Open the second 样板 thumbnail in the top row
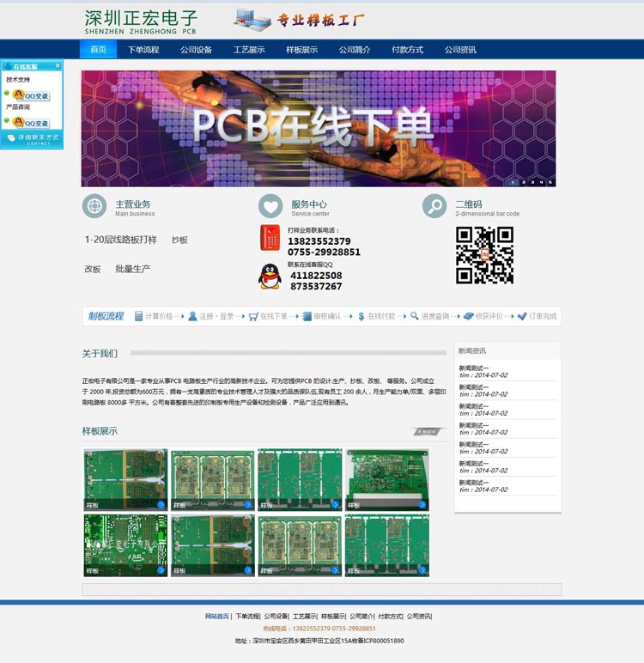This screenshot has height=663, width=644. [x=213, y=479]
